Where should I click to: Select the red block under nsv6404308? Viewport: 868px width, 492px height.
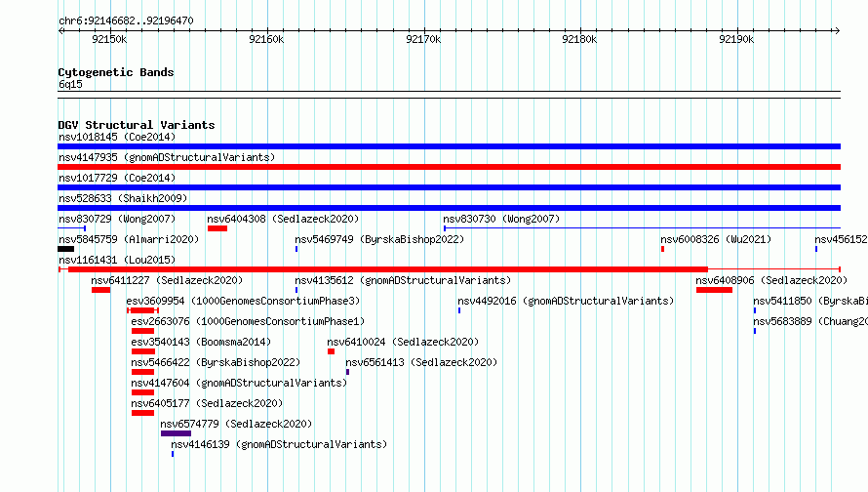point(217,228)
